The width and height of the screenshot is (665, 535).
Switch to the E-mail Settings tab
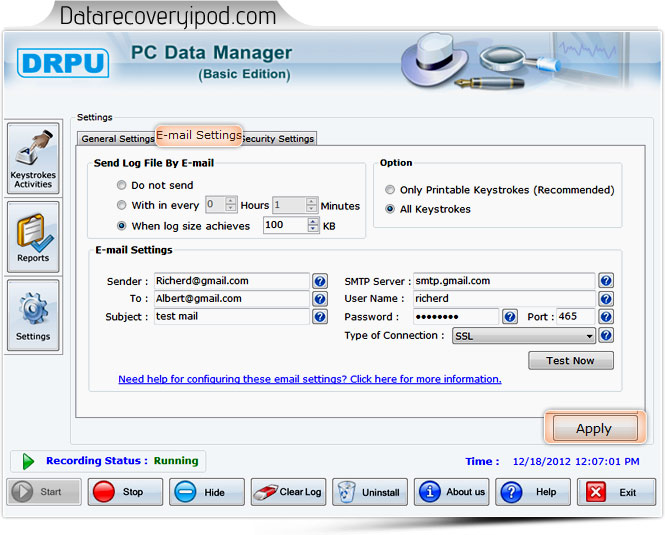[x=199, y=135]
